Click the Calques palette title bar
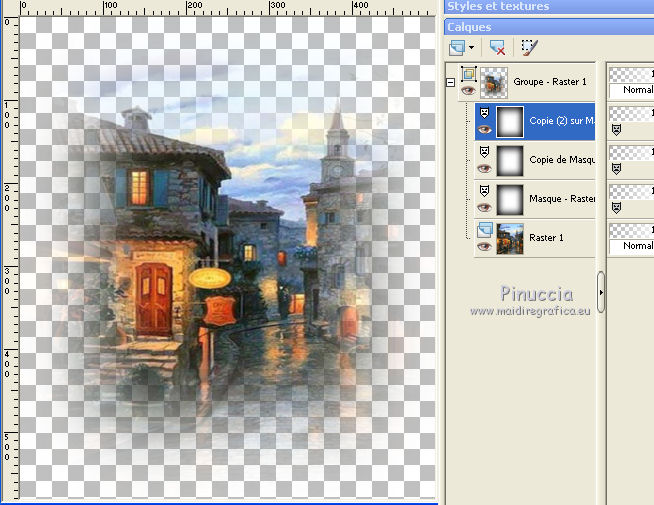 click(549, 27)
